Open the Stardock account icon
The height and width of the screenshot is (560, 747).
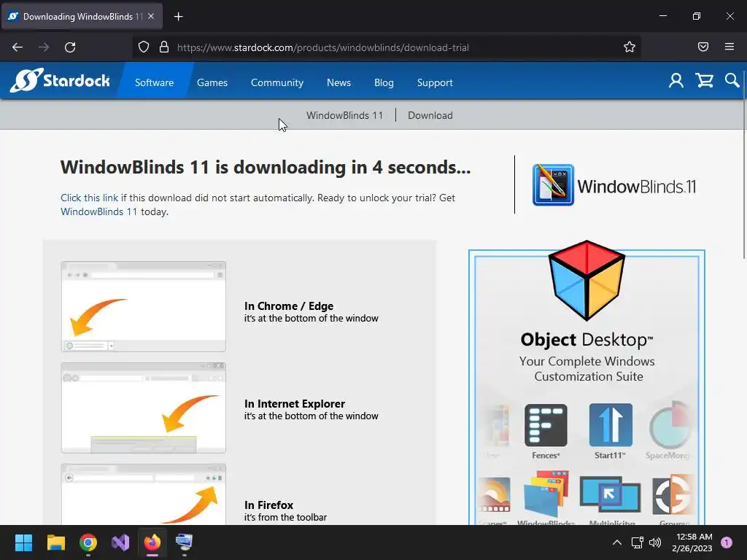pos(676,80)
